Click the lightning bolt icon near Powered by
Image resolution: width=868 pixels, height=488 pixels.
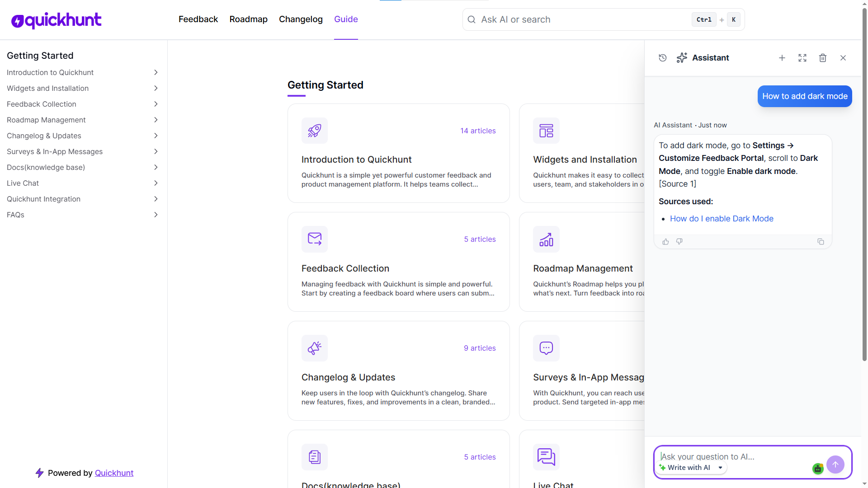(x=40, y=473)
